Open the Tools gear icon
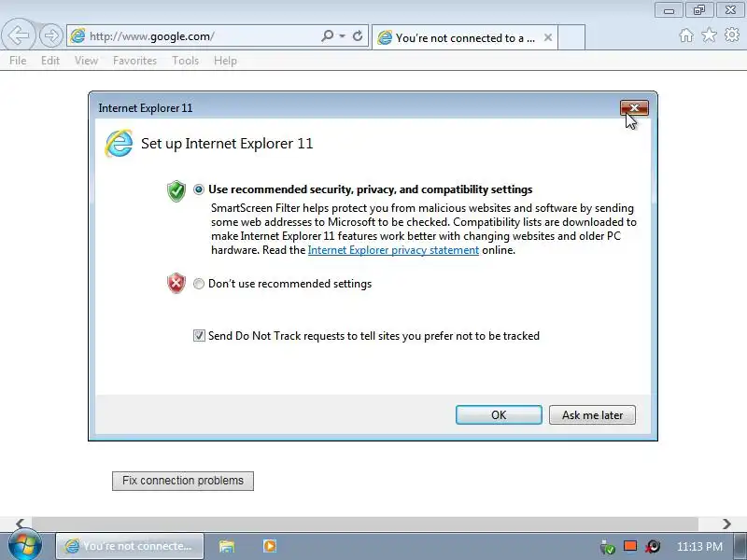The image size is (747, 560). tap(732, 35)
